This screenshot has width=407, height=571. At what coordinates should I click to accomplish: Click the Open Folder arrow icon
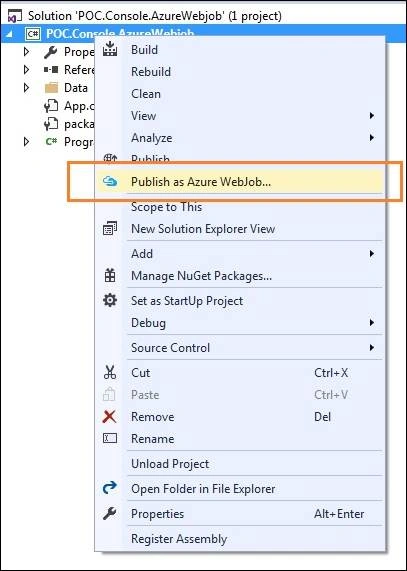click(110, 488)
